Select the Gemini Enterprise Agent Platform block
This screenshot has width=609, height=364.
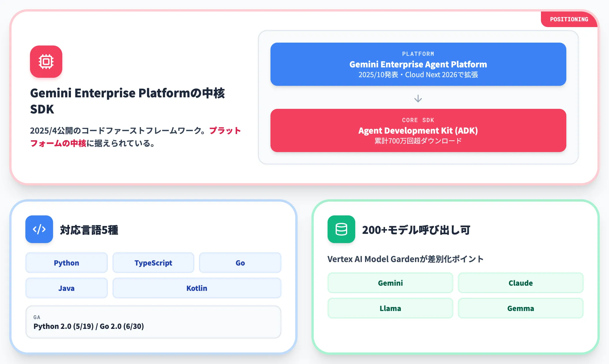(x=418, y=64)
